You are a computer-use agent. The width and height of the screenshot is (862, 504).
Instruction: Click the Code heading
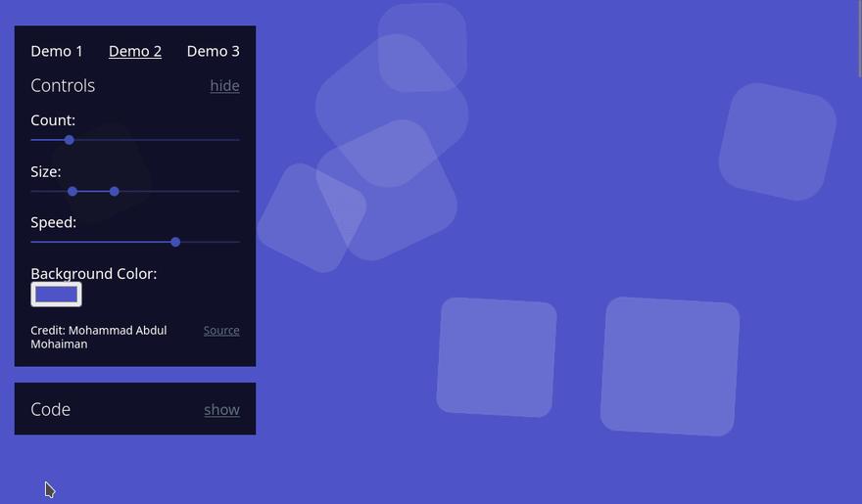51,410
